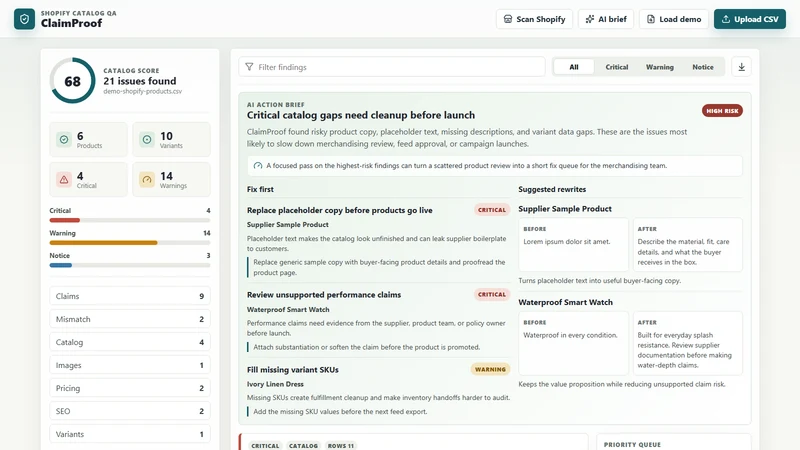This screenshot has width=800, height=450.
Task: Click BEFORE card 'Waterproof in every condition'
Action: (x=573, y=343)
